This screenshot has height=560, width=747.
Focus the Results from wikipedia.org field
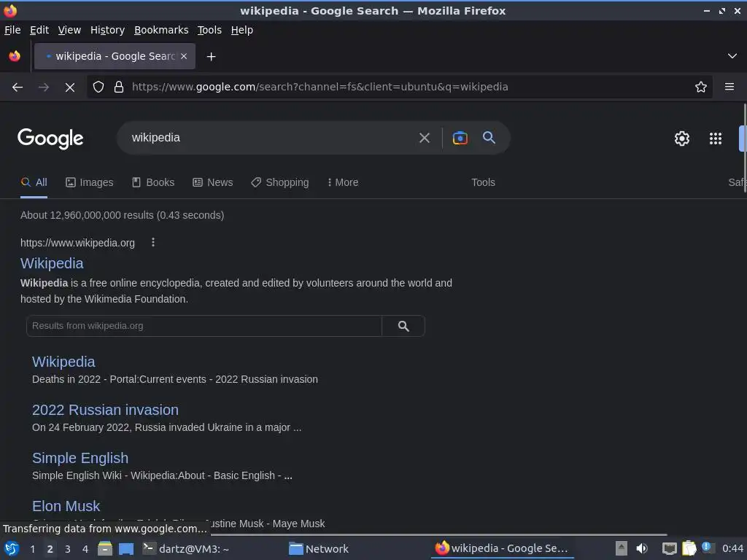pyautogui.click(x=204, y=326)
